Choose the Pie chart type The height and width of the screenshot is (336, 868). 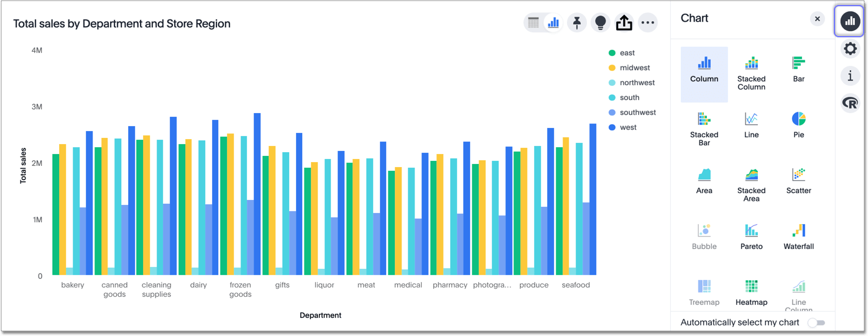click(798, 125)
